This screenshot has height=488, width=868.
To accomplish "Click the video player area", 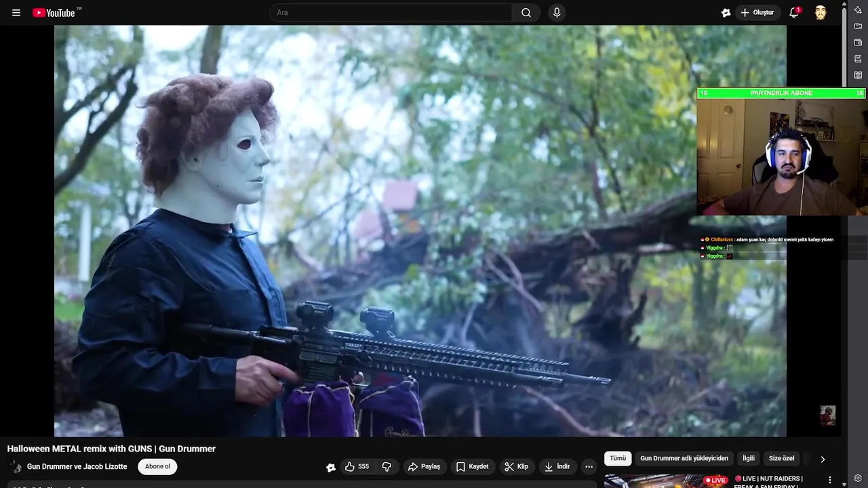I will tap(420, 231).
